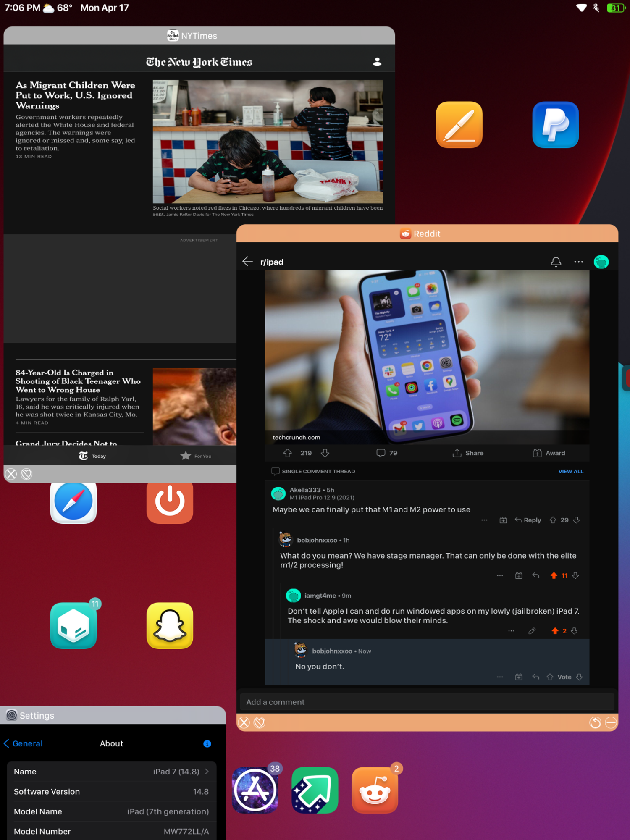Edit iamgt4me's comment with pencil icon
The width and height of the screenshot is (630, 840).
[x=532, y=631]
